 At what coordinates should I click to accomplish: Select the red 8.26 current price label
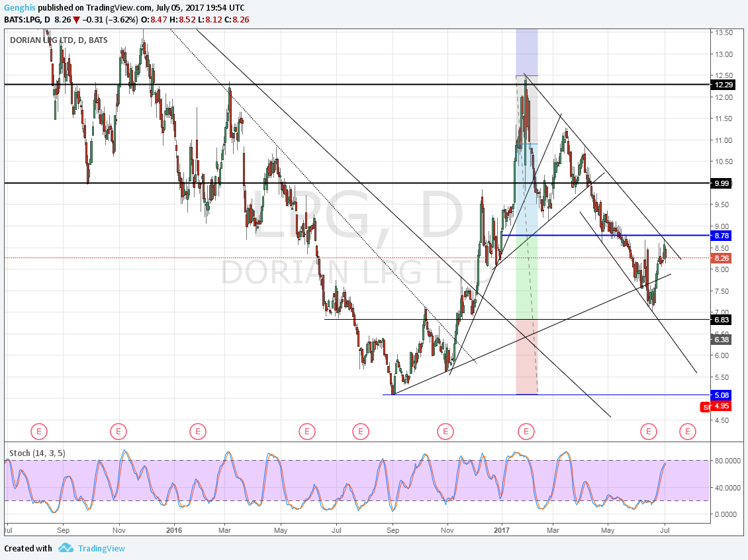pyautogui.click(x=722, y=258)
